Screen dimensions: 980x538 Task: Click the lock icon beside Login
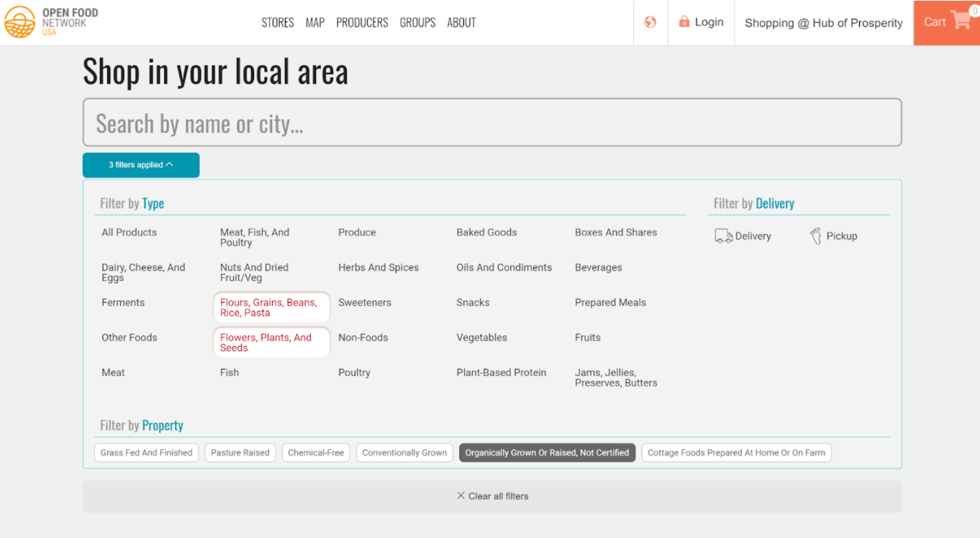point(684,22)
